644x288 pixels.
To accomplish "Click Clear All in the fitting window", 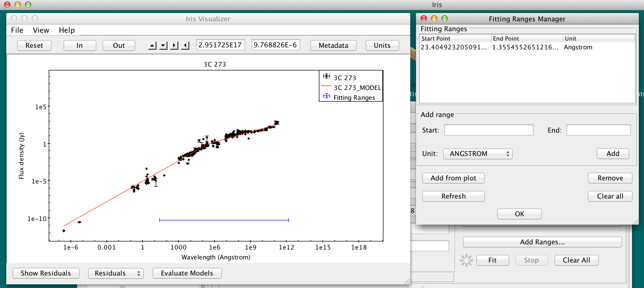I will [576, 260].
